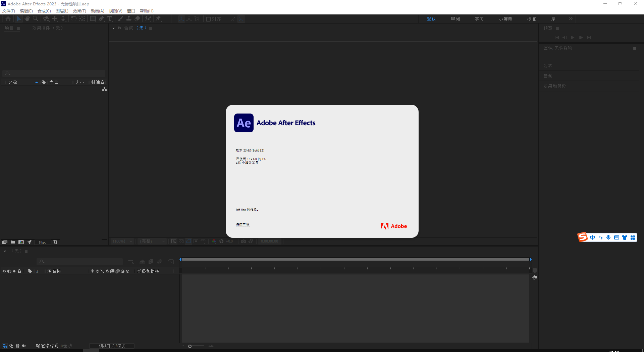Click the project panel search field
Image resolution: width=644 pixels, height=352 pixels.
pos(54,74)
